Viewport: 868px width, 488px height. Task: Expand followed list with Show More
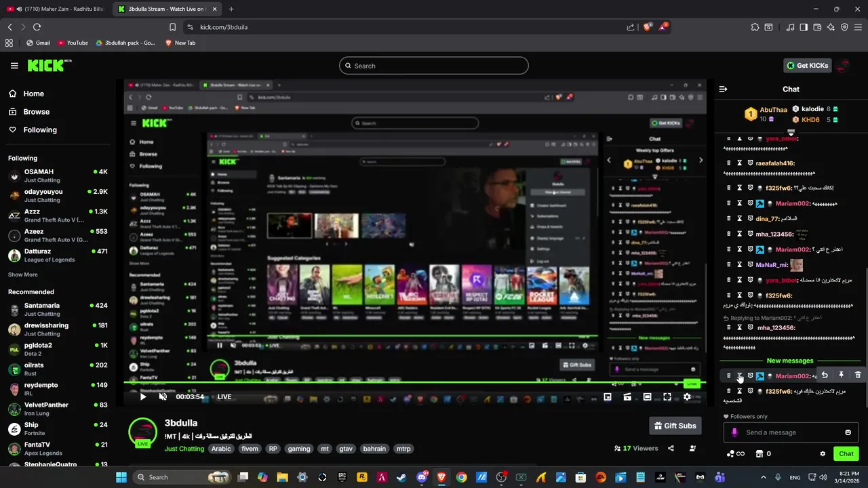22,274
